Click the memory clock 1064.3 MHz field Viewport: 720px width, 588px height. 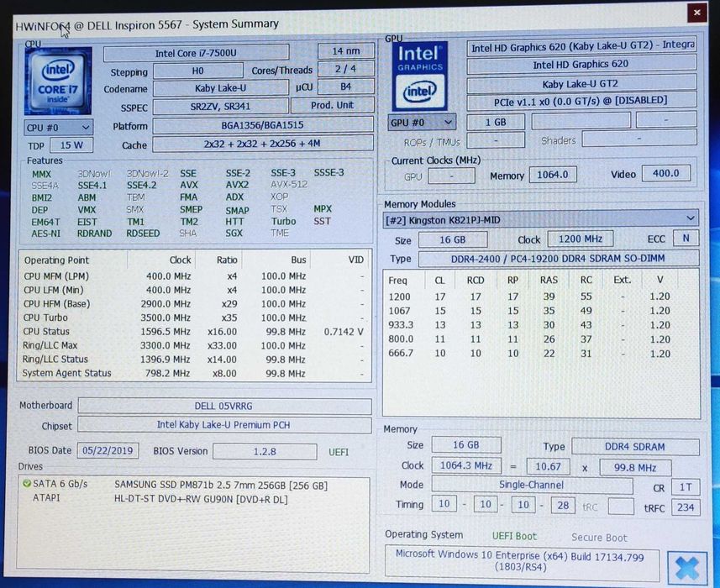click(x=466, y=465)
